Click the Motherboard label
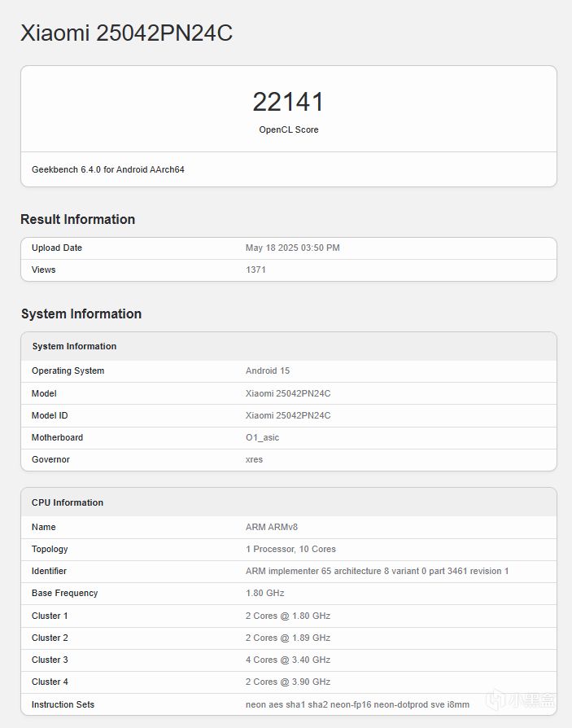This screenshot has height=728, width=572. [58, 437]
